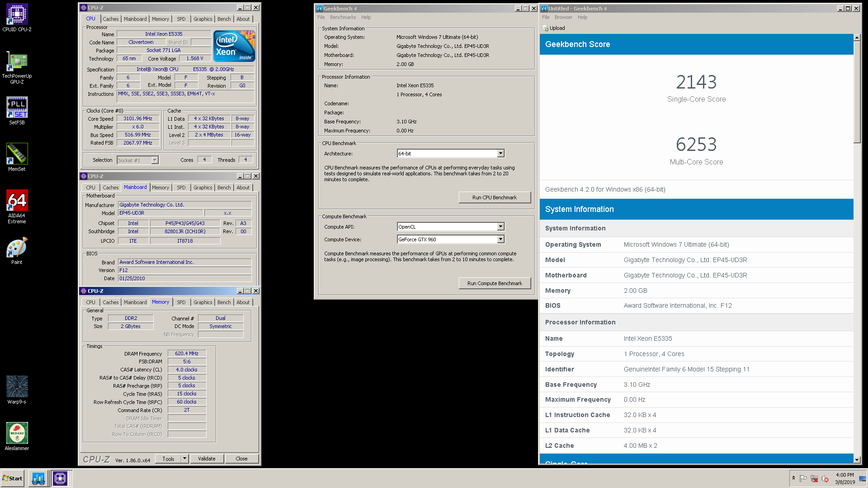Select the MemSet desktop icon

point(17,157)
